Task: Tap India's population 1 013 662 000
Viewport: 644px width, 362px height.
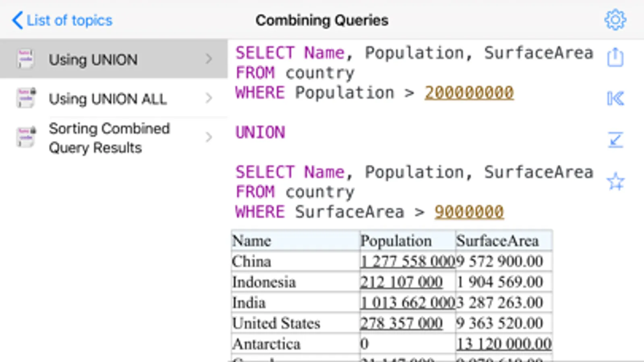Action: coord(408,302)
